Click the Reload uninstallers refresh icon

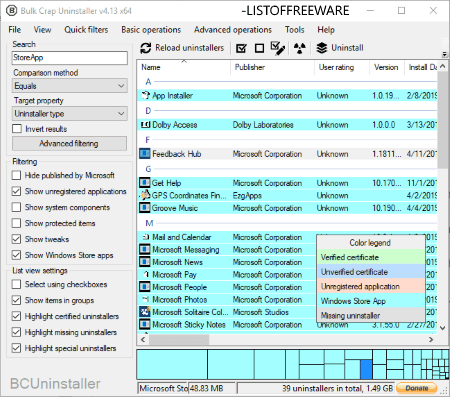(146, 48)
